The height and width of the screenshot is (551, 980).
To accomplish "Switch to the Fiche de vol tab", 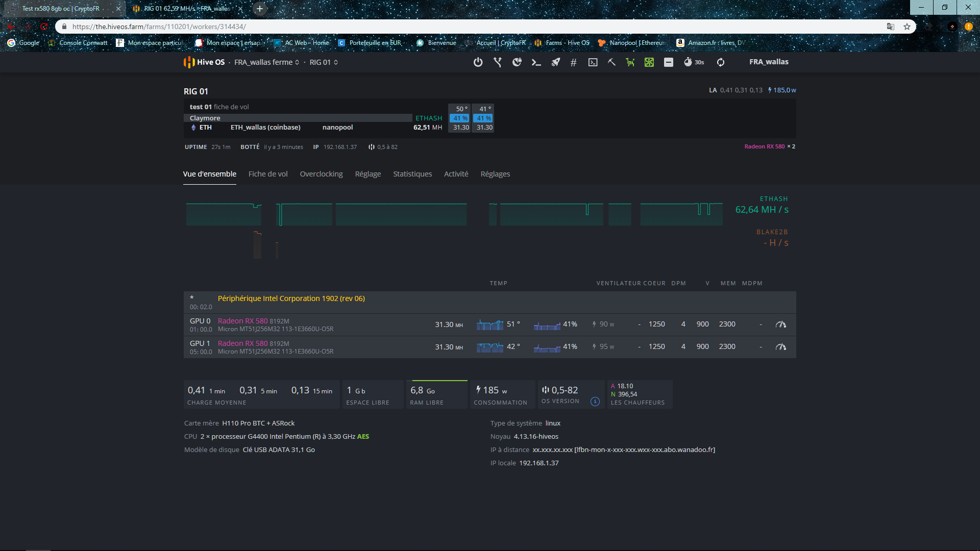I will (x=268, y=174).
